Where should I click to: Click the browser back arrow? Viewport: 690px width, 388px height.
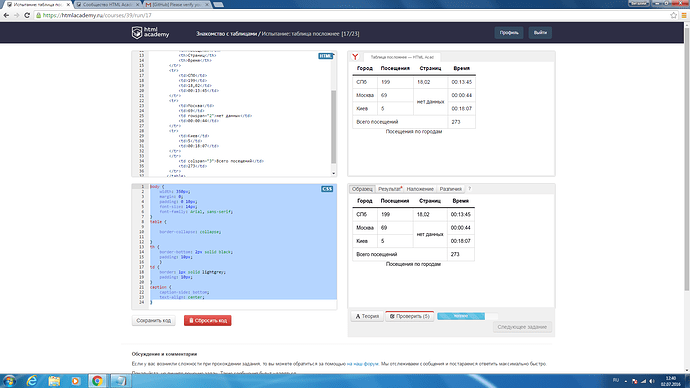click(x=6, y=15)
